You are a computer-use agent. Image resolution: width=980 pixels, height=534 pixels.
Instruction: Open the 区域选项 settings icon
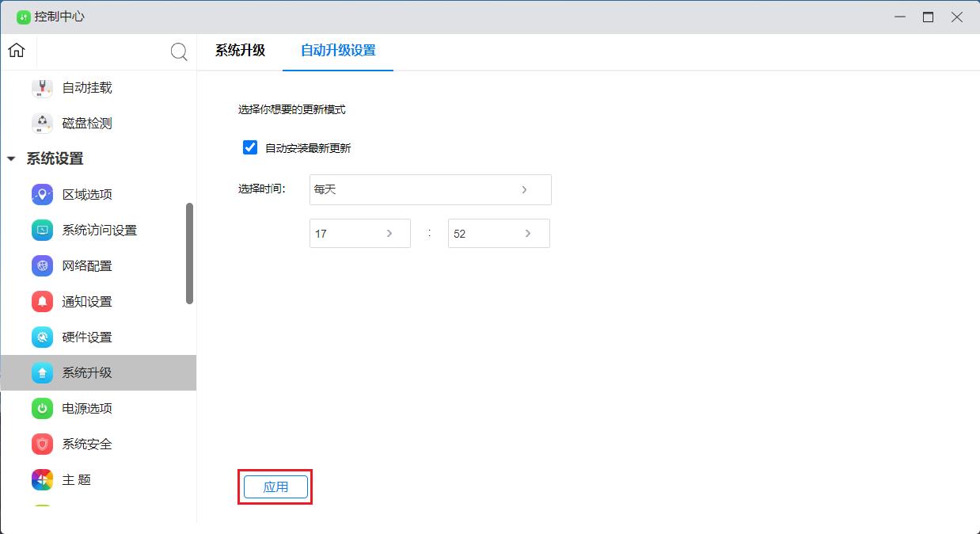click(x=41, y=194)
